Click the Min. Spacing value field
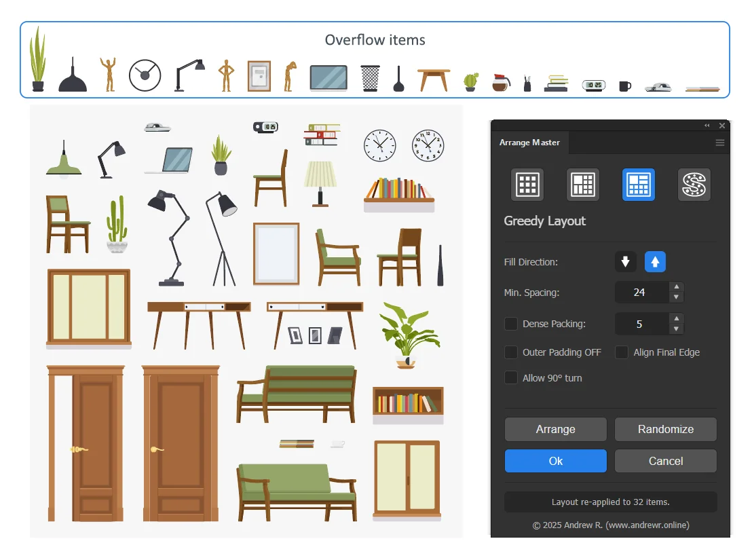The width and height of the screenshot is (752, 560). coord(640,293)
